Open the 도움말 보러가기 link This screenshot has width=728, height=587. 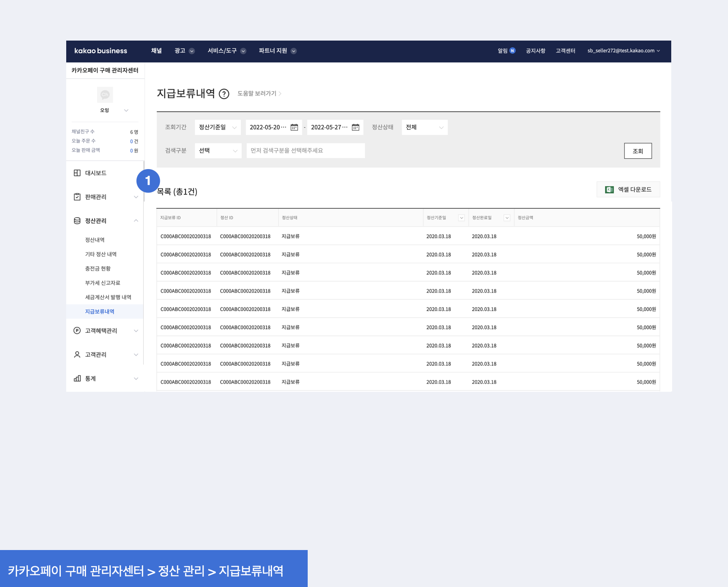(x=259, y=94)
